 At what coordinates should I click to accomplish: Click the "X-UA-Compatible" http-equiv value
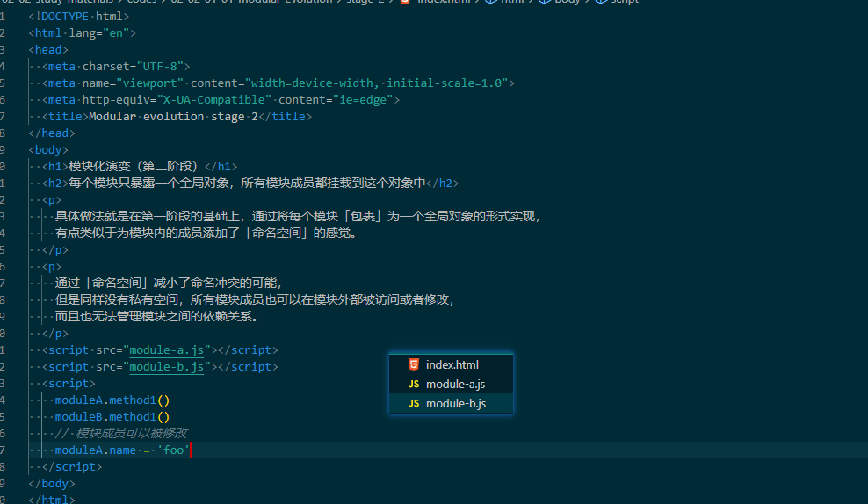tap(214, 99)
